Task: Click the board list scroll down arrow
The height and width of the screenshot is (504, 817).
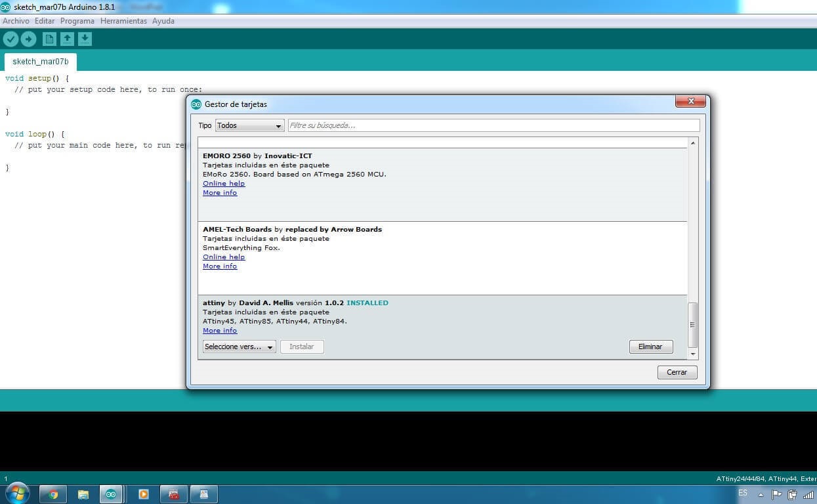Action: [x=692, y=354]
